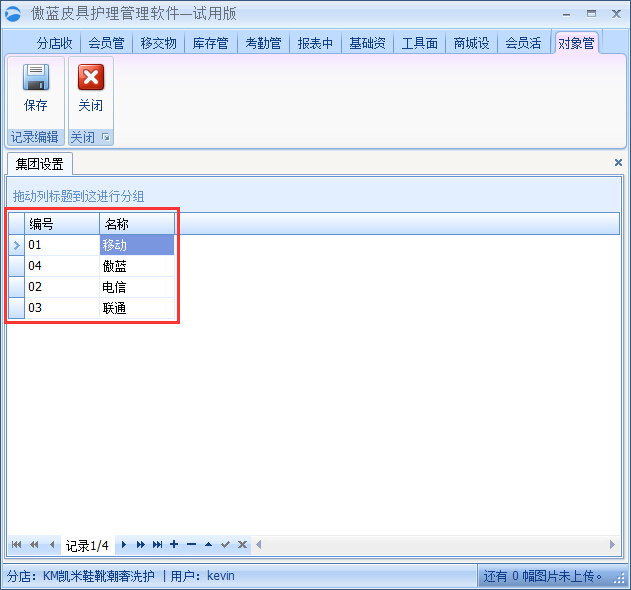Cancel edit with navigator X icon

(242, 545)
